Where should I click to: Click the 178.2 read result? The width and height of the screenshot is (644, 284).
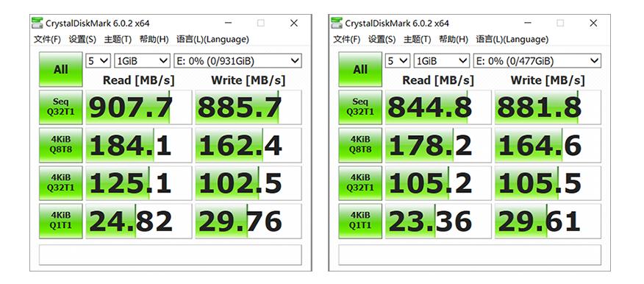coord(438,145)
